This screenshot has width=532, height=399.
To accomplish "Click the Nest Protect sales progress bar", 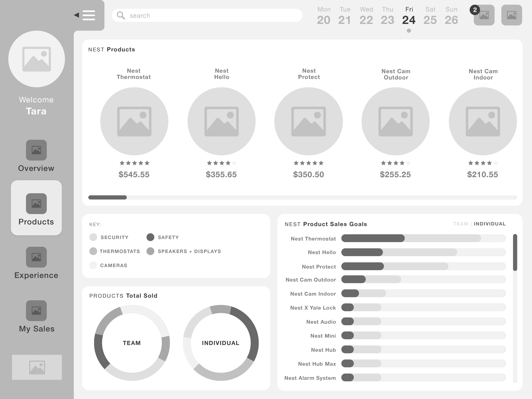I will pos(424,266).
